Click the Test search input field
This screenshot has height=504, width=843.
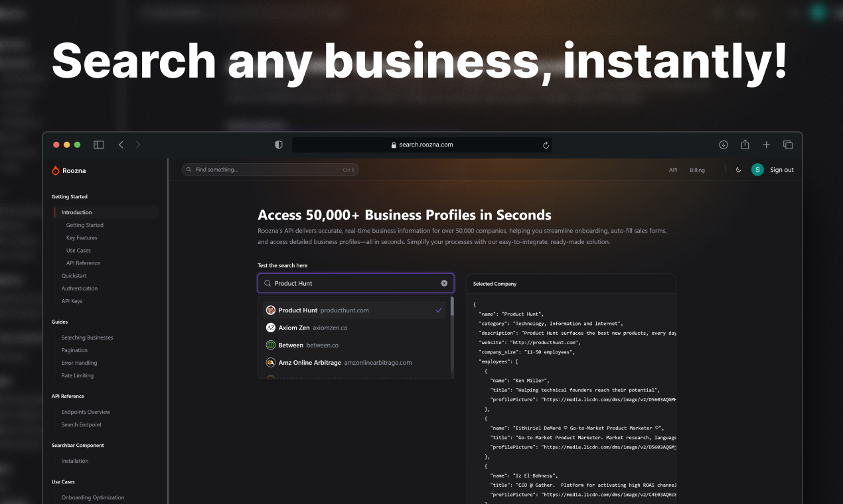tap(356, 283)
